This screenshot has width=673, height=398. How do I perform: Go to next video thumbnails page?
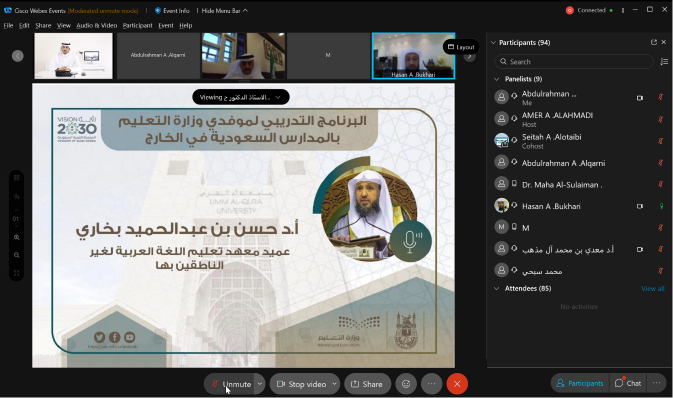coord(470,57)
